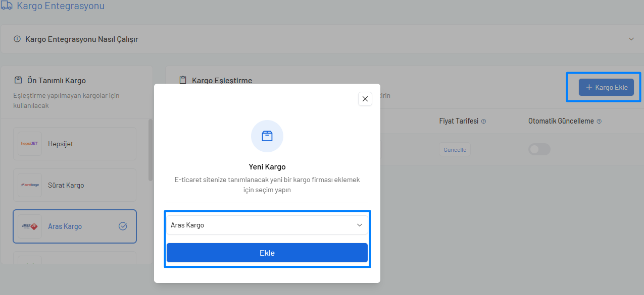Expand the Kargo Entegrasyonu Nasıl Çalışır section
Viewport: 644px width, 295px height.
[631, 39]
